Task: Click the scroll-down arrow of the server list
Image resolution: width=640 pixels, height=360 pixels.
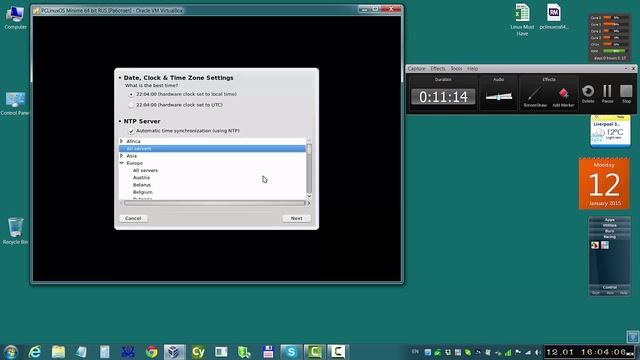Action: 309,196
